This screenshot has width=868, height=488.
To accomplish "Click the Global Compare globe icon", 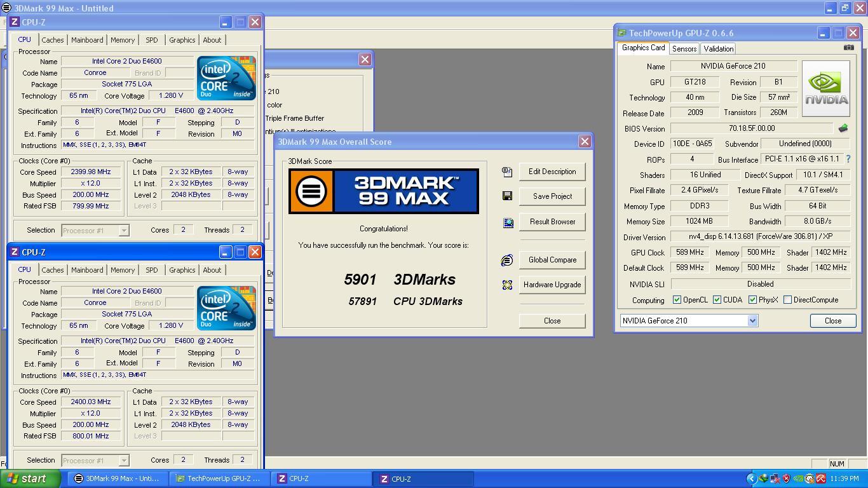I will click(x=507, y=260).
